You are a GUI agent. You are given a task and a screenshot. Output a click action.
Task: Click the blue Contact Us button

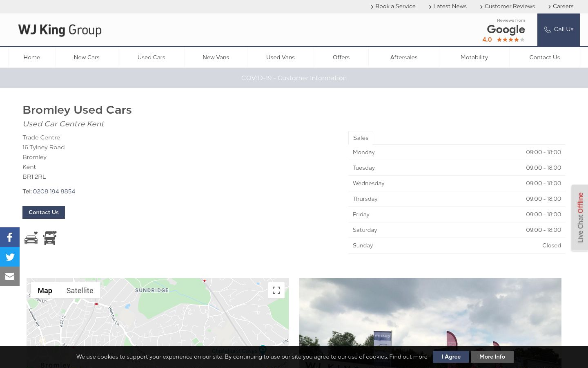coord(44,212)
